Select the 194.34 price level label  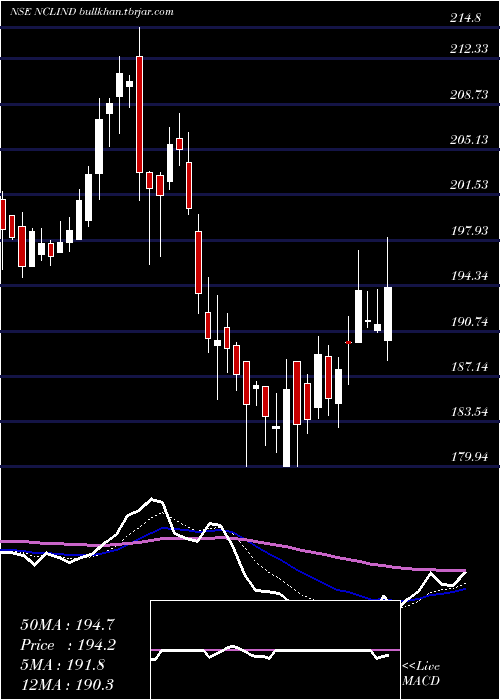(x=469, y=276)
